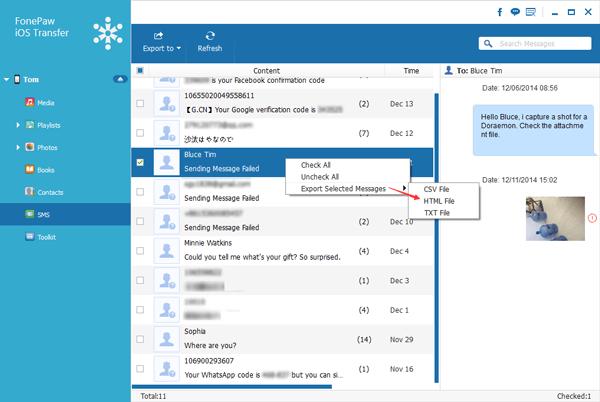Select the Tom phone device icon
The width and height of the screenshot is (600, 402).
pos(17,79)
